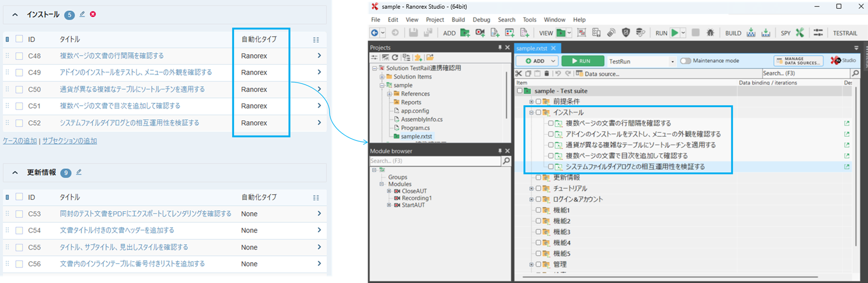This screenshot has width=868, height=283.
Task: Click the edit pencil next to インストール section
Action: (82, 15)
